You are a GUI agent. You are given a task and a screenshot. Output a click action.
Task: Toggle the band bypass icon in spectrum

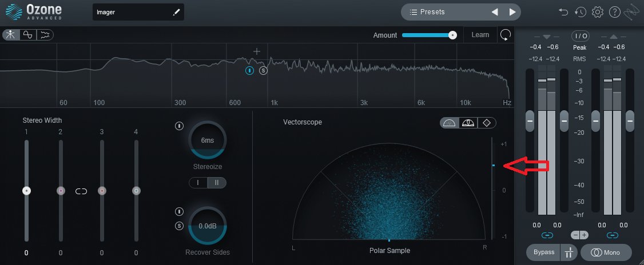pos(250,71)
